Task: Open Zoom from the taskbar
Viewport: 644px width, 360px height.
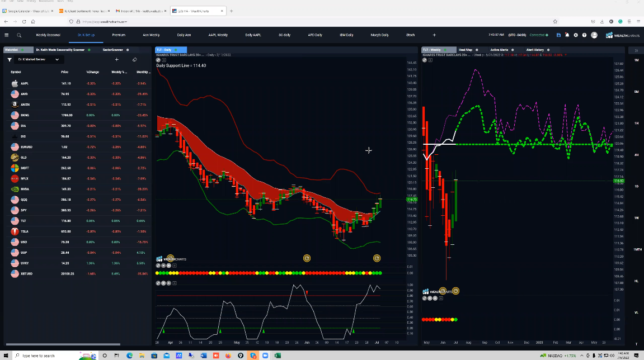Action: [265, 356]
